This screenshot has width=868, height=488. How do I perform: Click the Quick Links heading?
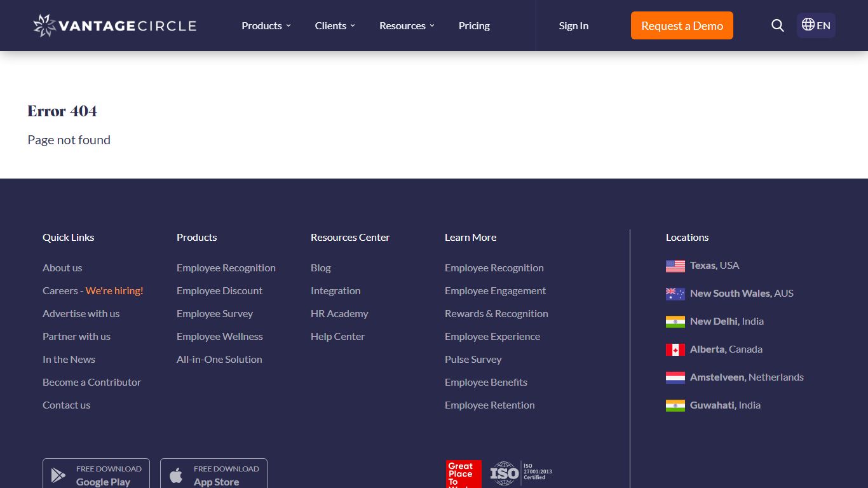pos(68,237)
